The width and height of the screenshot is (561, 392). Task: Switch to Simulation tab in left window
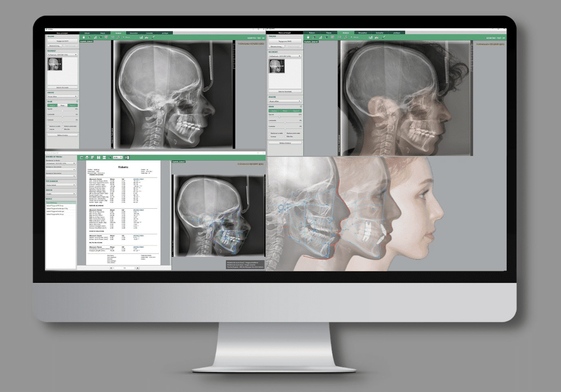[133, 33]
